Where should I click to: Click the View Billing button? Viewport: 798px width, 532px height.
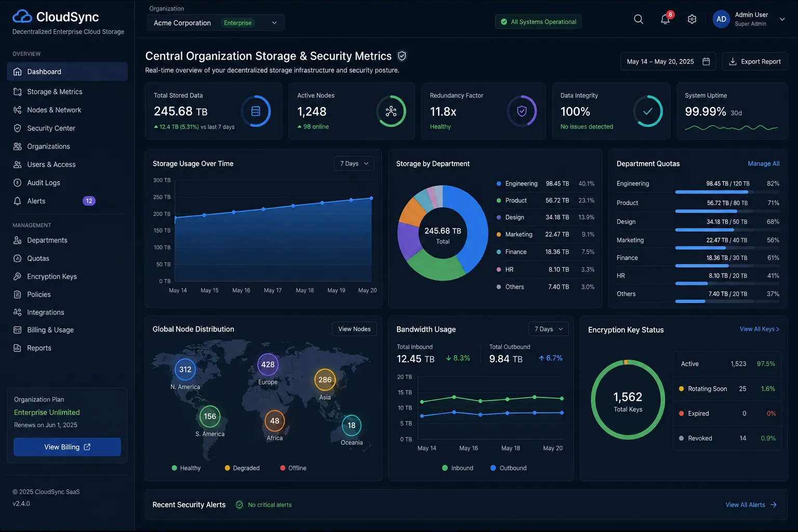[67, 447]
